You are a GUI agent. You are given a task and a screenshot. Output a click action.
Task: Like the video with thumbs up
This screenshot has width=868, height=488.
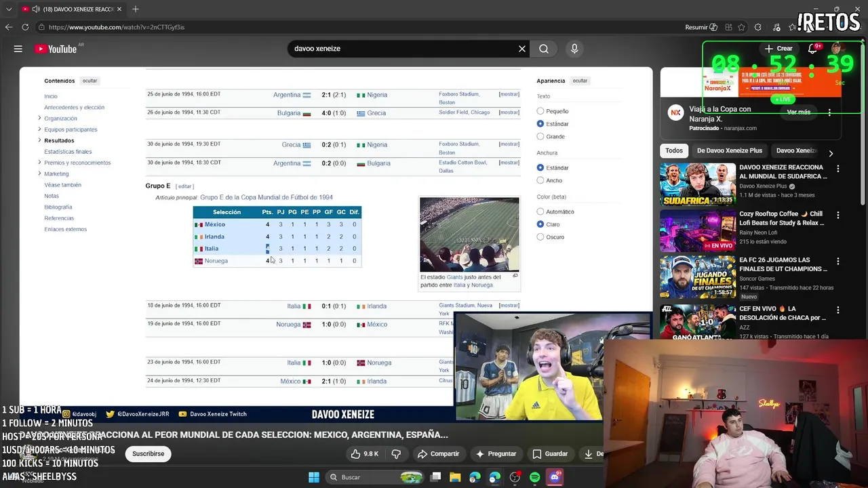365,454
